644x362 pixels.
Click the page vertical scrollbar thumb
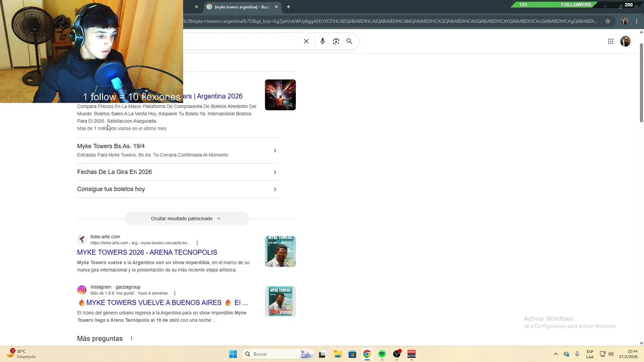tap(641, 83)
